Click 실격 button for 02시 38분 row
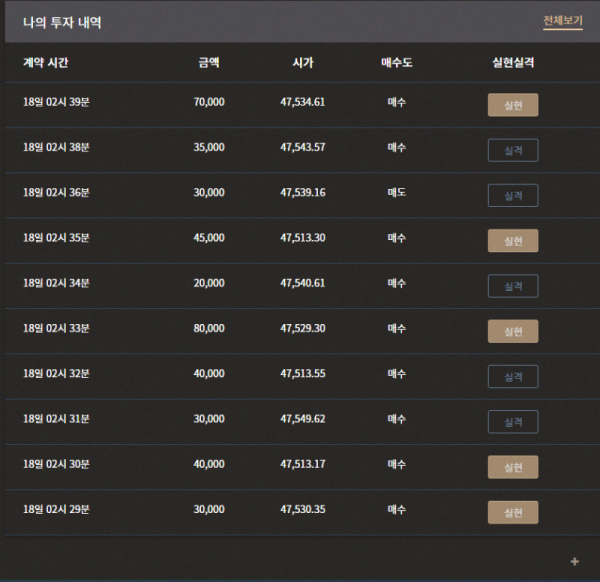This screenshot has width=600, height=582. tap(513, 150)
